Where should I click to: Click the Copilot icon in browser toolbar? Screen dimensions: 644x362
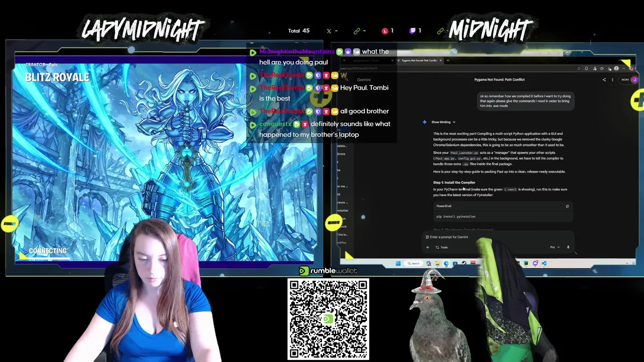[x=631, y=68]
